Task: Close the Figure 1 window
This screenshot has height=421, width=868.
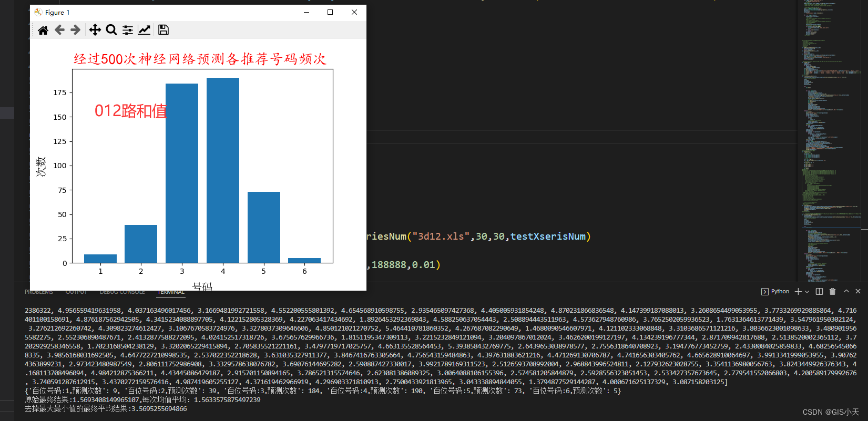Action: (354, 12)
